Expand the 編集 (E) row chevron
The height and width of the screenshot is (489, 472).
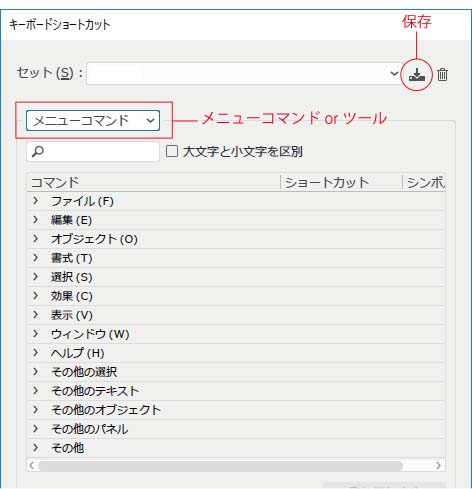tap(36, 220)
